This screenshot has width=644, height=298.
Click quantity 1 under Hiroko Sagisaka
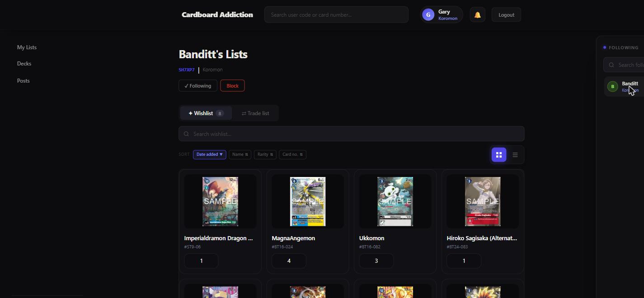coord(464,261)
